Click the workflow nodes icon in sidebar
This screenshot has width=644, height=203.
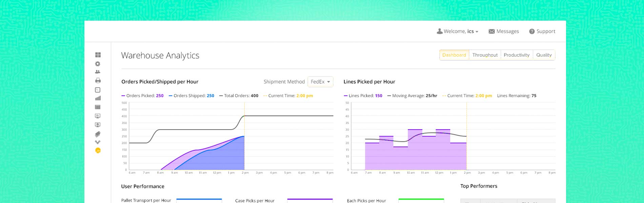point(98,142)
